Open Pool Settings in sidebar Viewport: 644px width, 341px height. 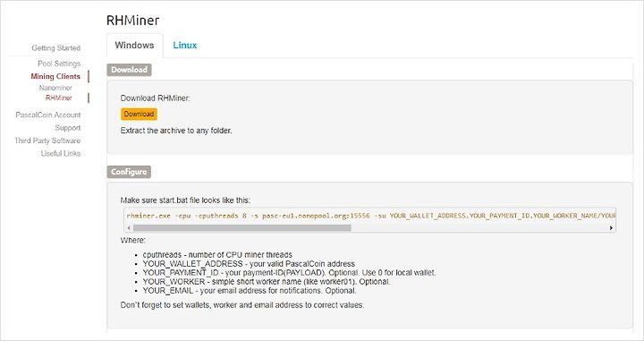pos(59,64)
